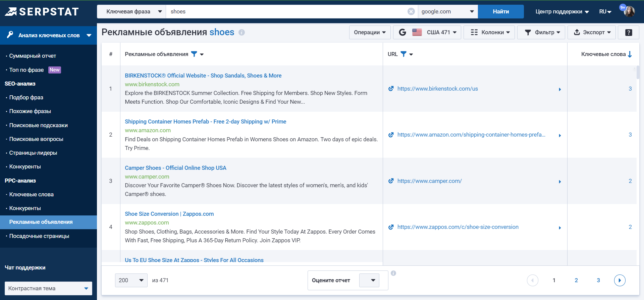Open the BIRKENSTOCK Official Website ad title
The width and height of the screenshot is (644, 300).
(203, 76)
